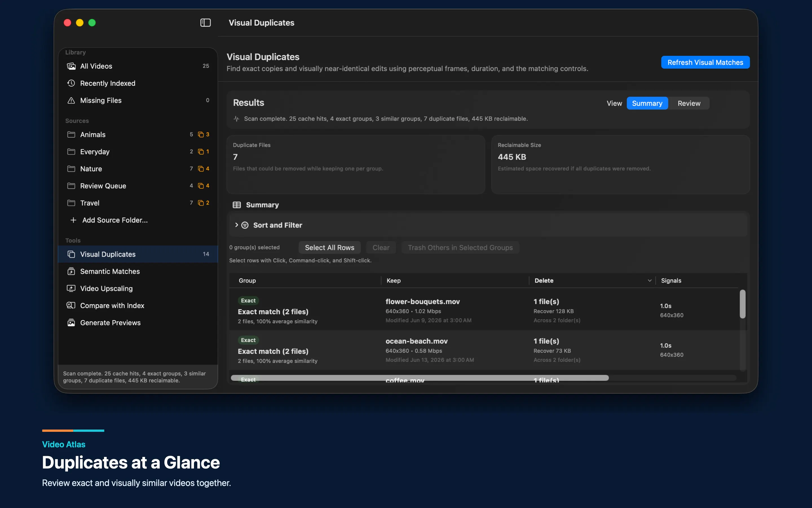Click Visual Duplicates count 14
This screenshot has height=508, width=812.
click(x=206, y=254)
